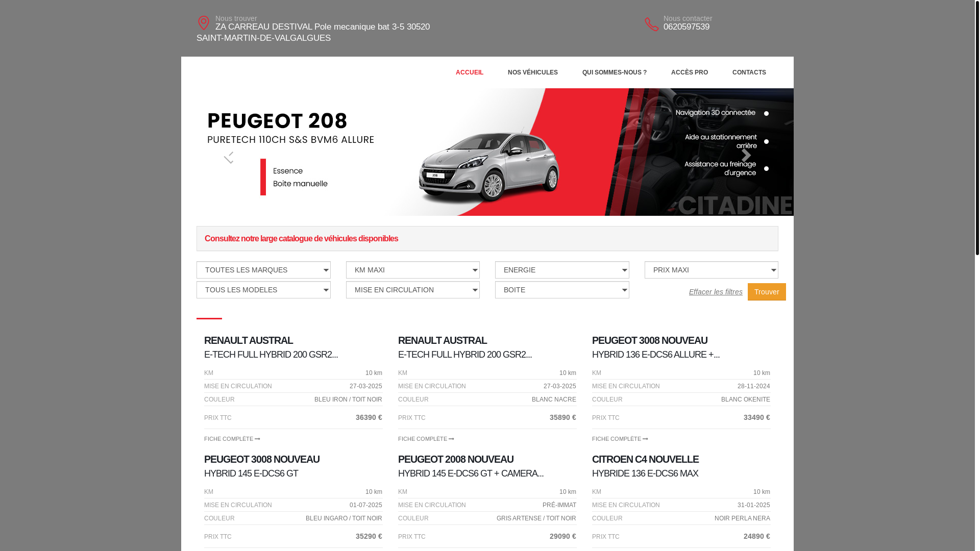Click Consultez notre large catalogue heading
Screen dimensions: 980x551
(x=301, y=239)
